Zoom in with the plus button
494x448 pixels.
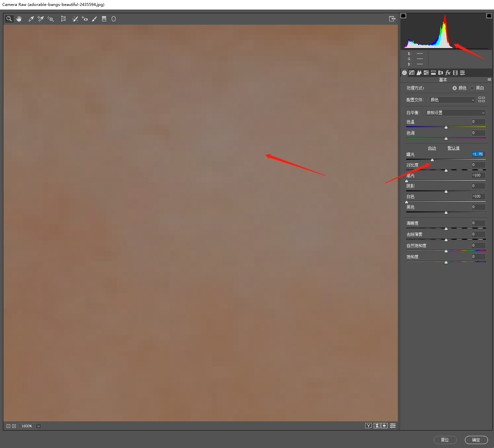pos(14,426)
